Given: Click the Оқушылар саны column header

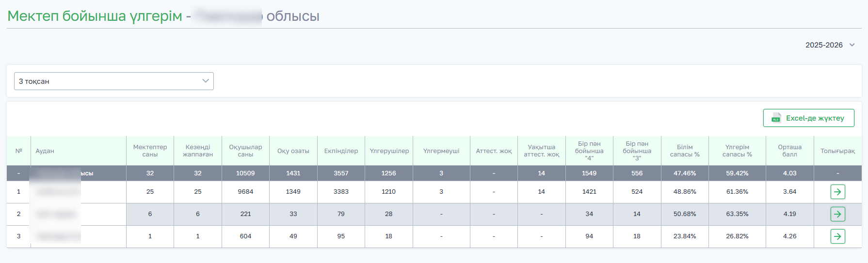Looking at the screenshot, I should 245,151.
